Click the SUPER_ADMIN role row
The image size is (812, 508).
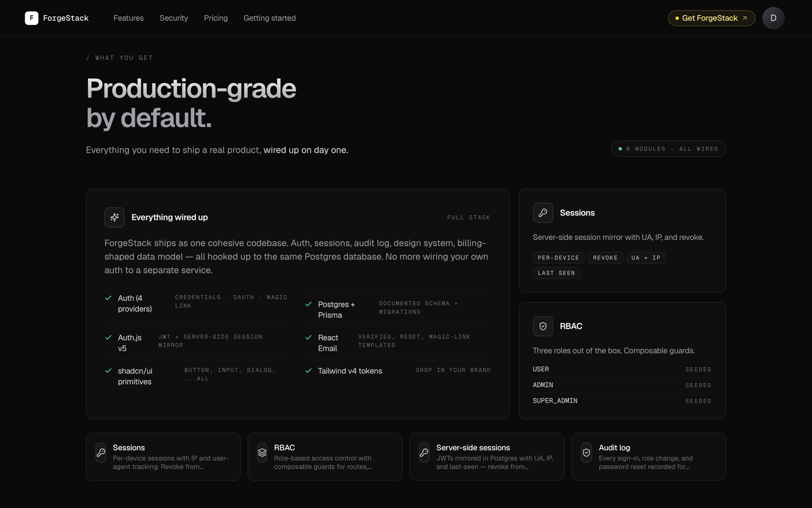point(622,401)
